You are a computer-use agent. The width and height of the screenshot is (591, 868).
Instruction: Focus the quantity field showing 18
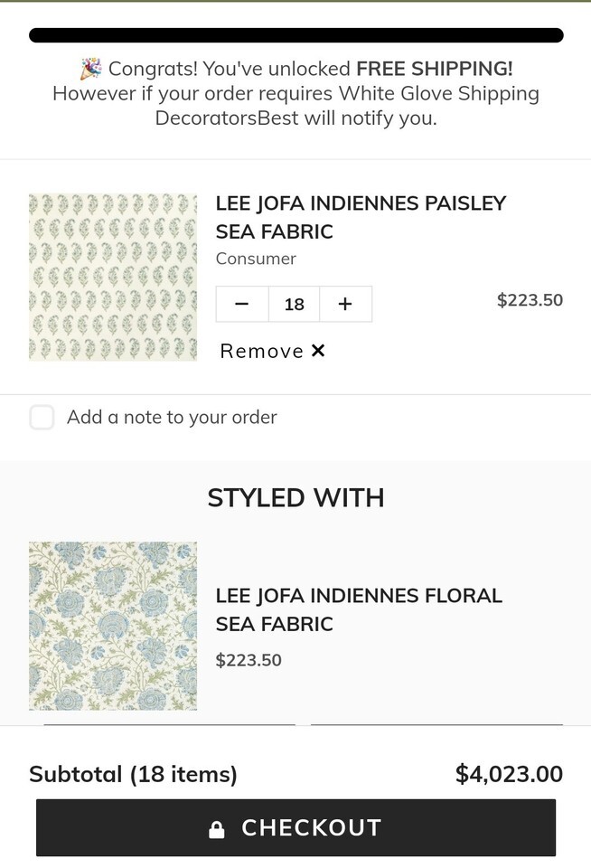(294, 305)
